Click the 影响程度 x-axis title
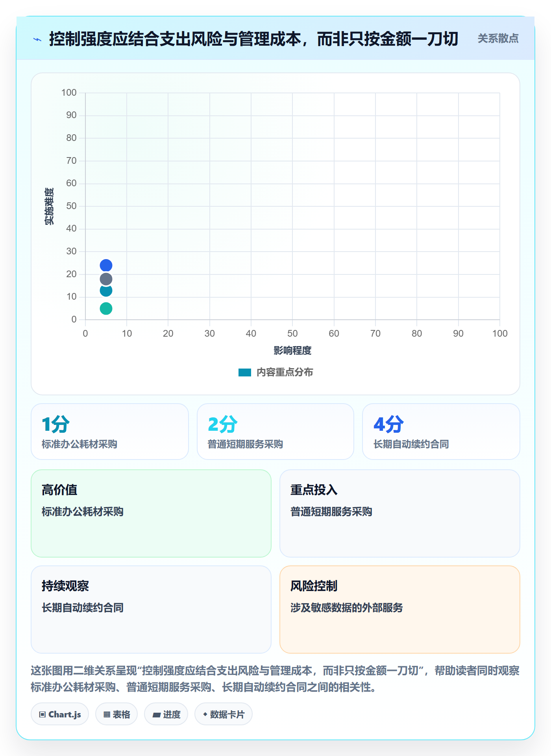The width and height of the screenshot is (551, 756). (x=292, y=350)
